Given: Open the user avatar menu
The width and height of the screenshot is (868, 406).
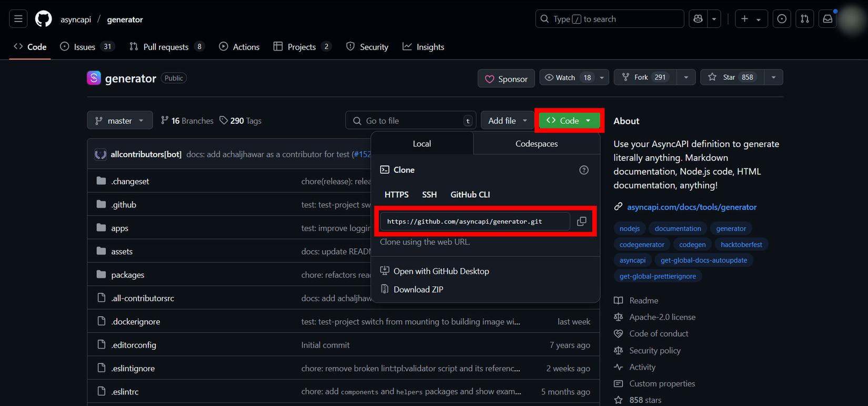Looking at the screenshot, I should (x=851, y=19).
